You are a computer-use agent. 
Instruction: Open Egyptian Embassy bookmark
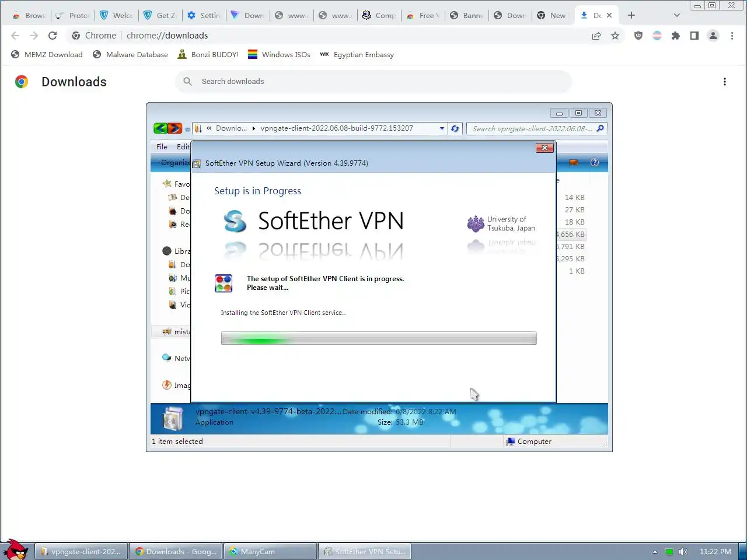(357, 54)
